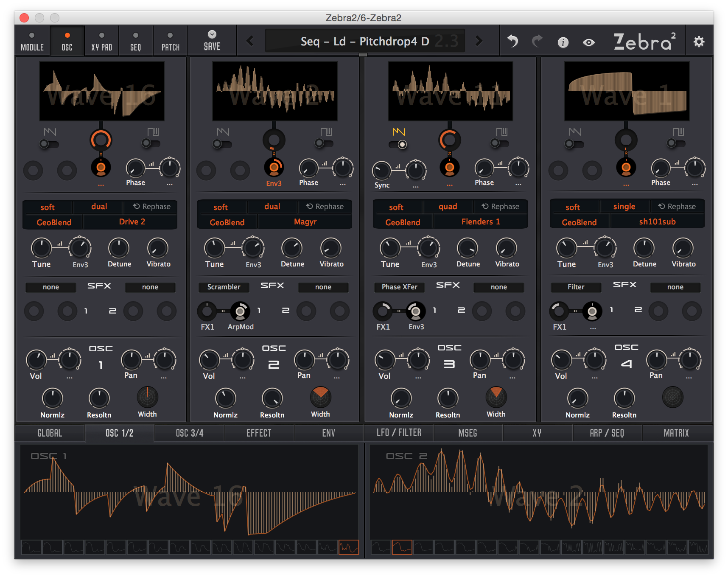Toggle OSC 1 pulse wave switch

click(x=151, y=143)
